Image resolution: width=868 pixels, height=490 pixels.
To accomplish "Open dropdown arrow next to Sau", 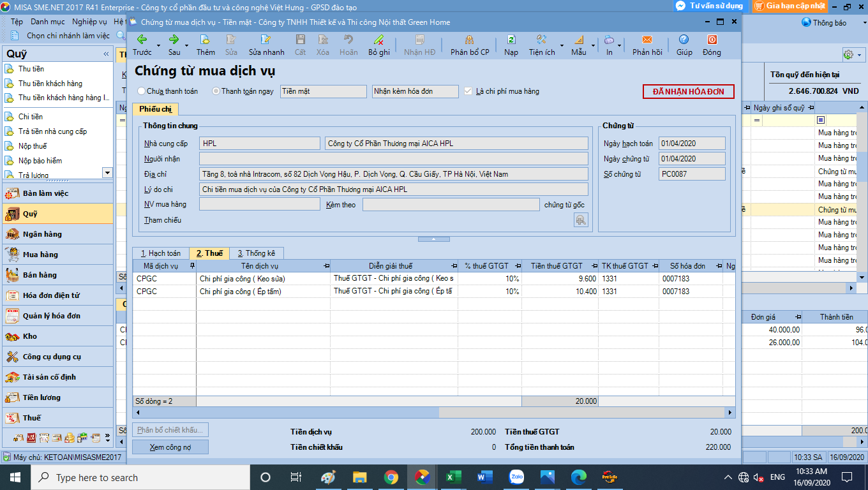I will pyautogui.click(x=186, y=46).
